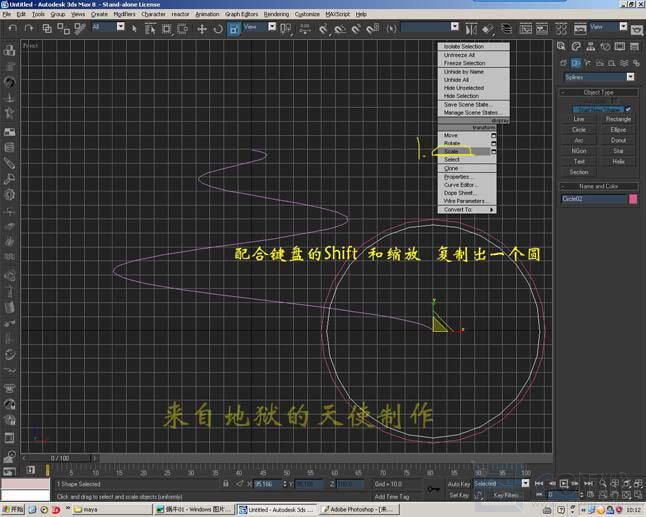Click the Line spline button
The image size is (646, 517).
coord(579,119)
